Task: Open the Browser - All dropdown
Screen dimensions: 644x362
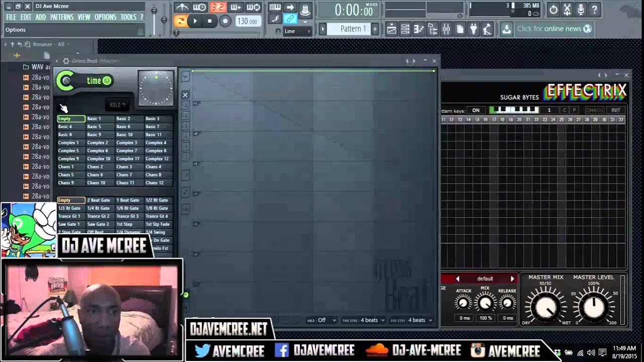Action: [48, 44]
